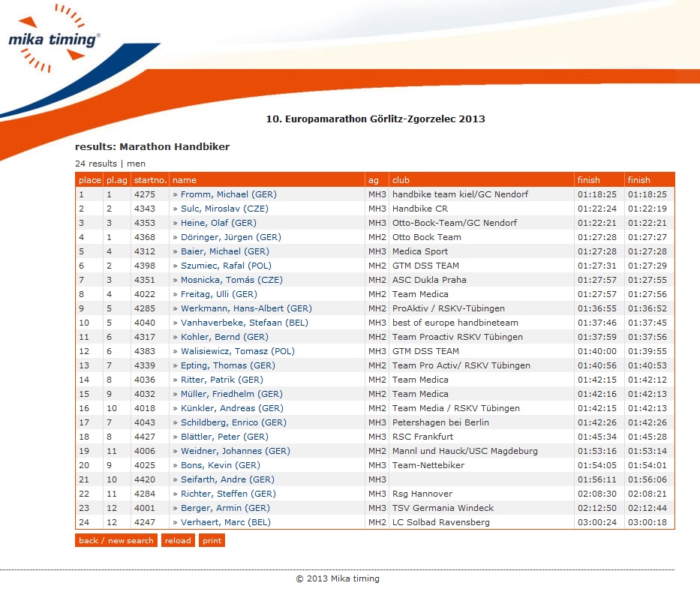Viewport: 700px width, 592px height.
Task: Open Ritter, Patrik (GER) result details
Action: click(222, 380)
